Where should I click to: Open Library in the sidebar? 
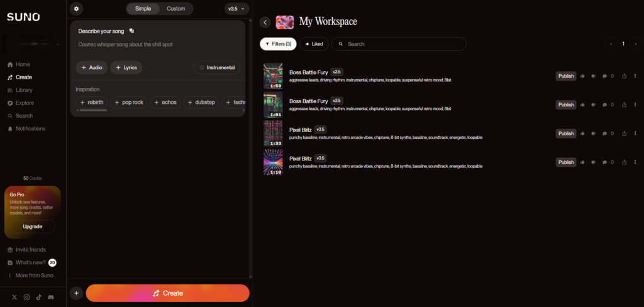tap(20, 90)
